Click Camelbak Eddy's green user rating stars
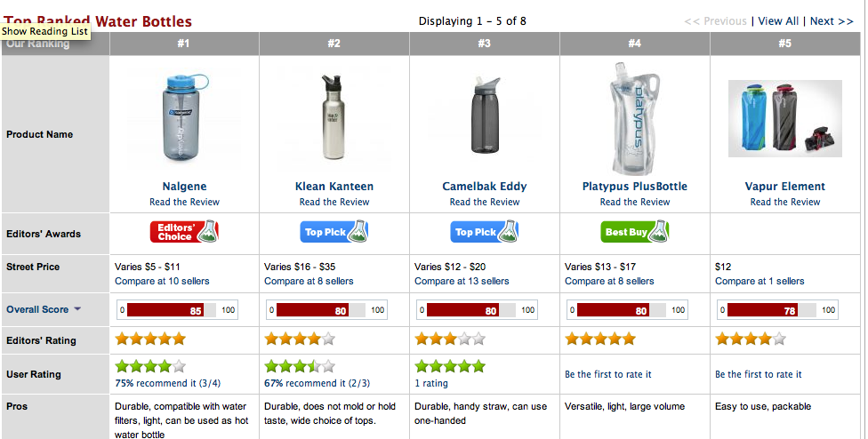 (450, 366)
